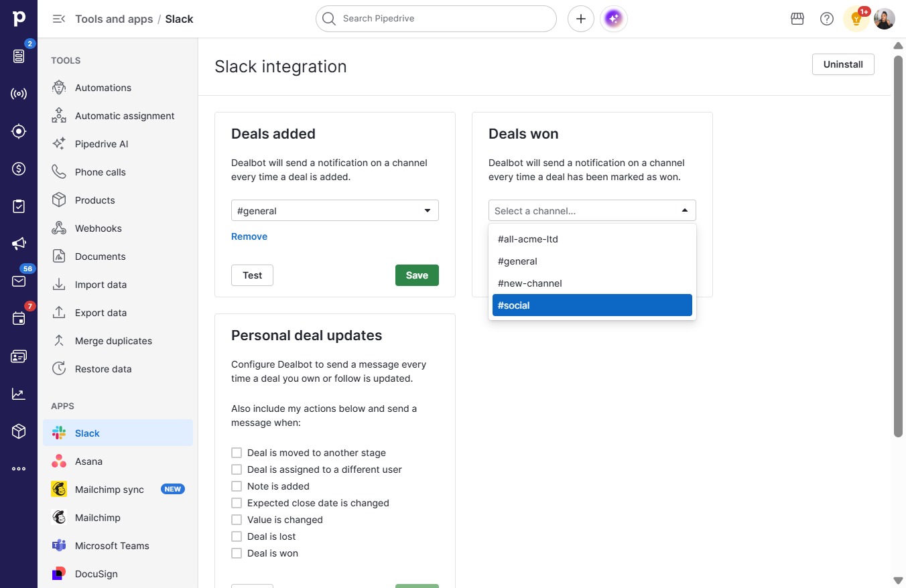The image size is (906, 588).
Task: Collapse the sidebar with the menu toggle icon
Action: [59, 19]
